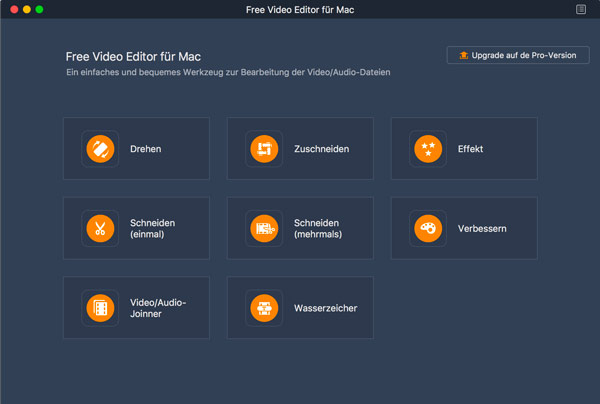
Task: Click the scissors icon for Schneiden (einmal)
Action: click(100, 228)
